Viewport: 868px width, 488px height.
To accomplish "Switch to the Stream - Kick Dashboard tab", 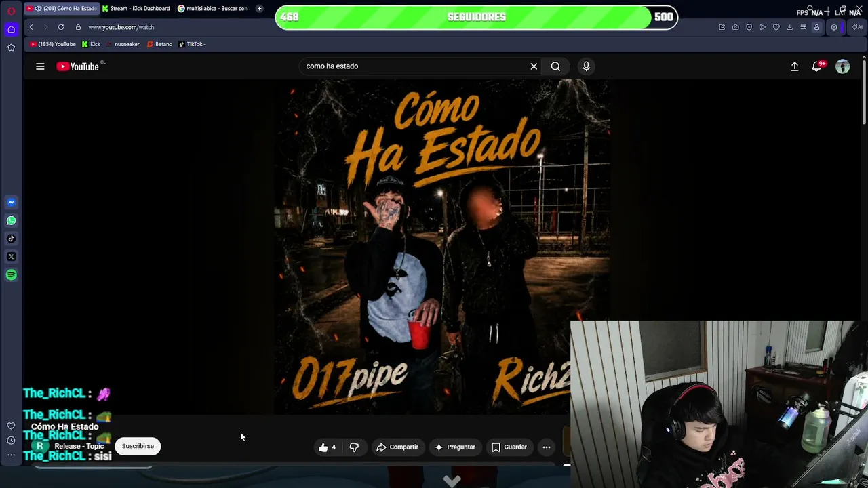I will click(136, 9).
